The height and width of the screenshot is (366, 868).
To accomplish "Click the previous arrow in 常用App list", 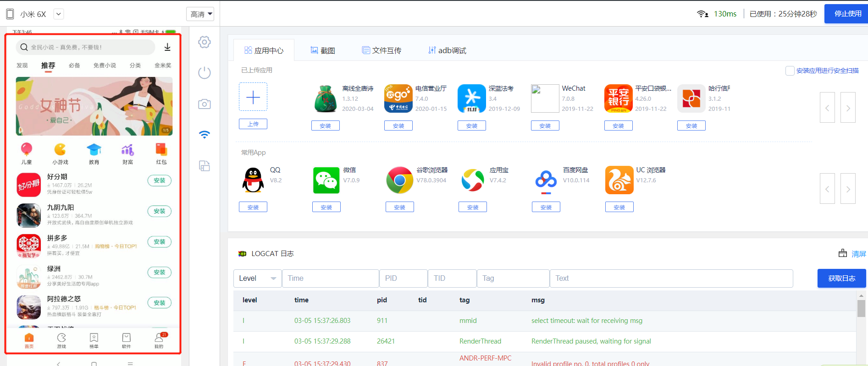I will click(827, 189).
